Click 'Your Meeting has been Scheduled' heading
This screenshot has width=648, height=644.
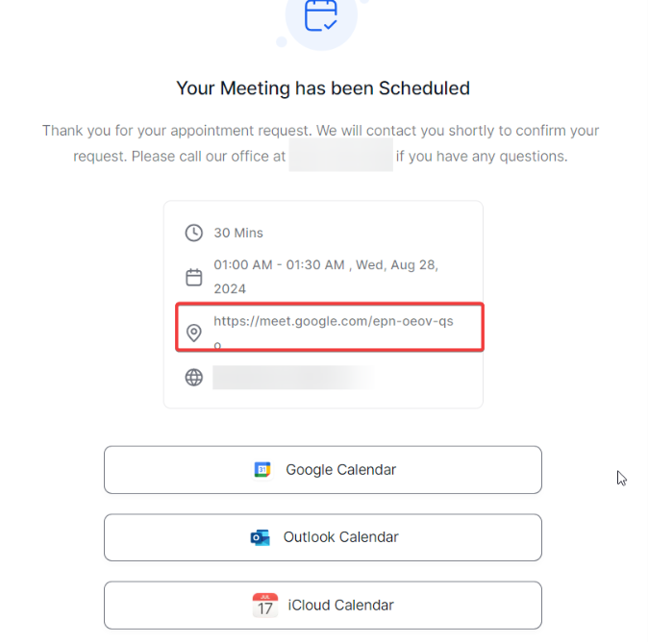coord(323,88)
